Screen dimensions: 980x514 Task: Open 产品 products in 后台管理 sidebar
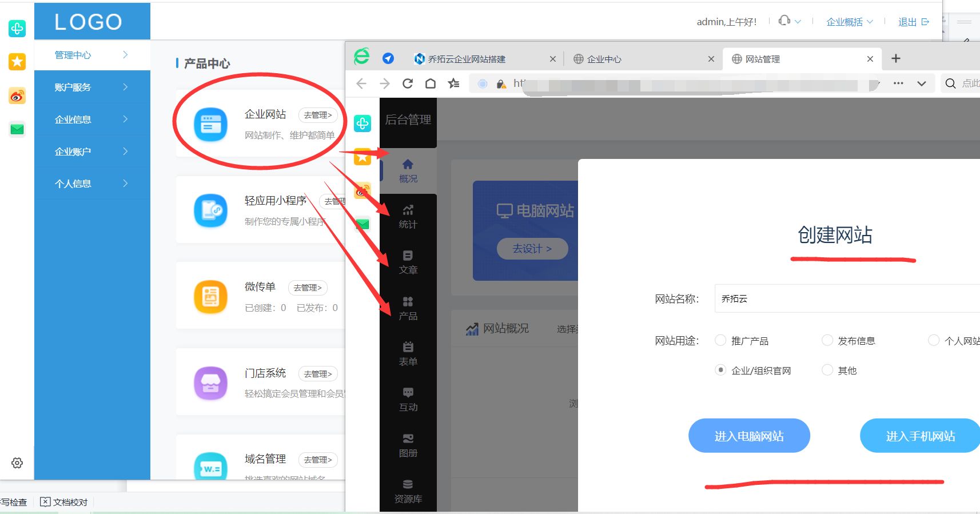pos(408,308)
